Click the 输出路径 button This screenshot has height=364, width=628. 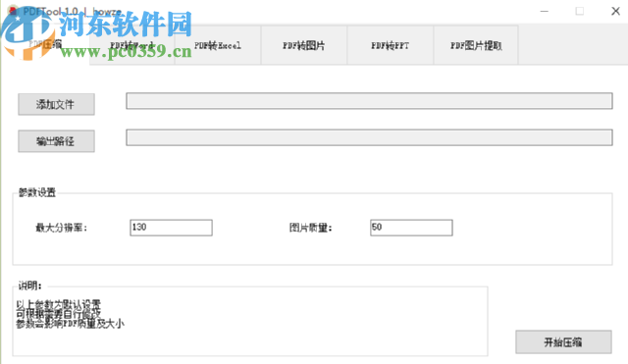56,141
